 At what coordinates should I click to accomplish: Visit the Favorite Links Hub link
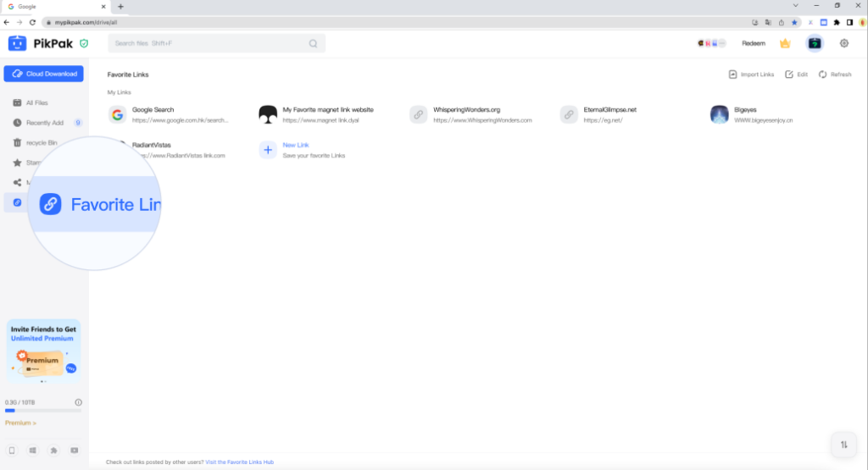pos(239,462)
